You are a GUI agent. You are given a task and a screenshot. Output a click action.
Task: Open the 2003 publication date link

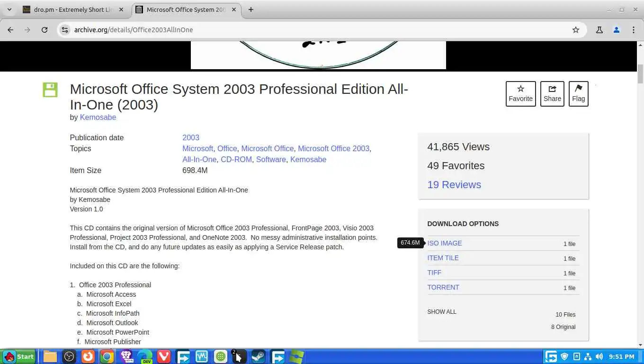click(x=191, y=137)
